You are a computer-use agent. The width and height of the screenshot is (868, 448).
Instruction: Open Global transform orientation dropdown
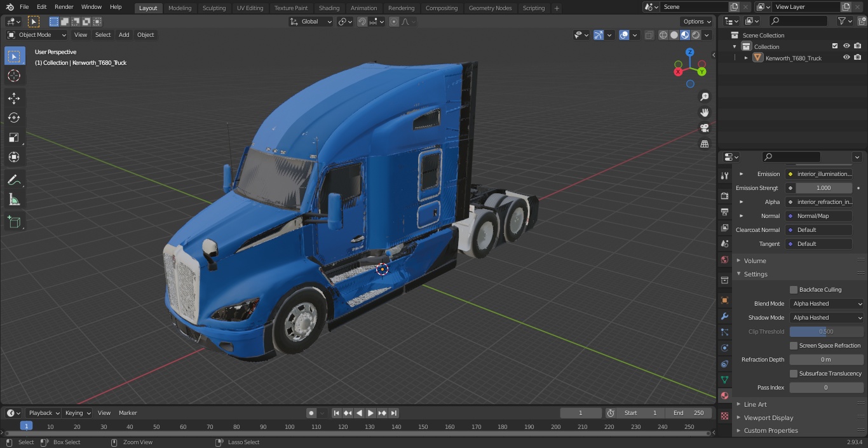click(311, 22)
